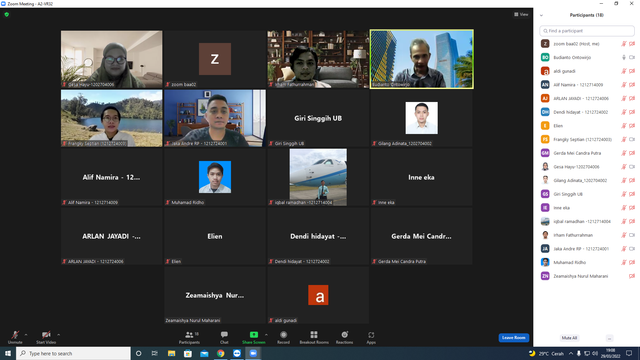Click the Mute All button
640x360 pixels.
(x=569, y=338)
